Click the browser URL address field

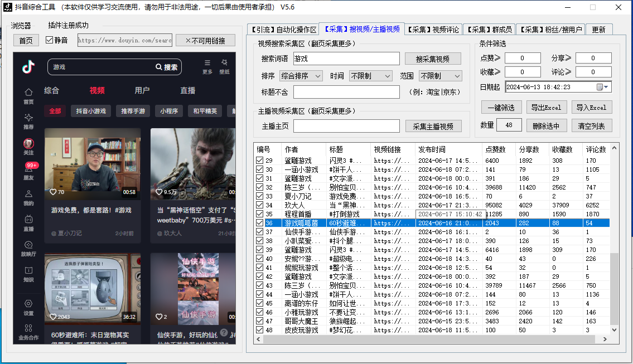pos(125,40)
